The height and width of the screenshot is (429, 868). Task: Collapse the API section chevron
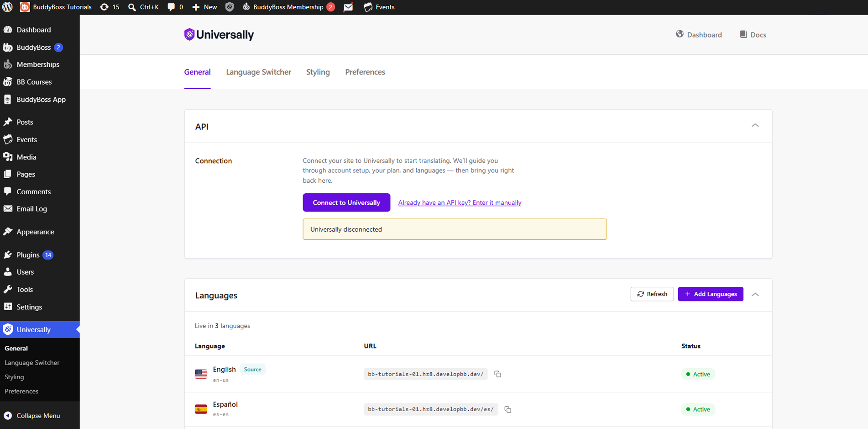tap(755, 125)
